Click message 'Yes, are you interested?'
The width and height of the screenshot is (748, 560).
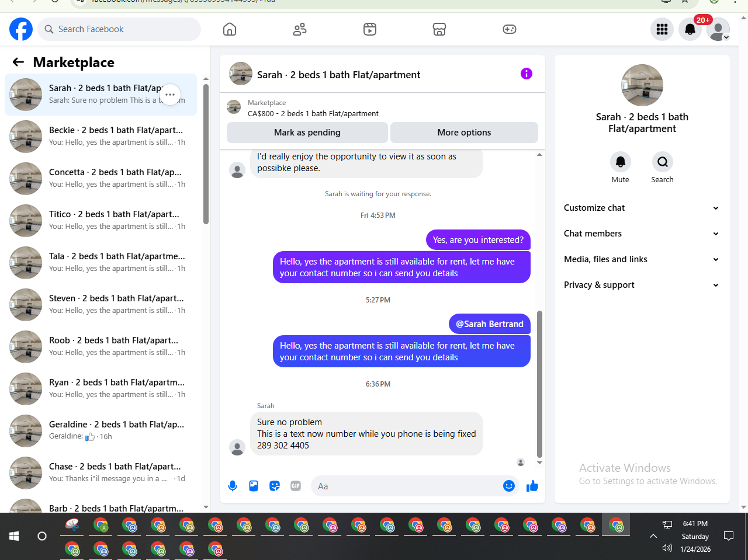[478, 240]
